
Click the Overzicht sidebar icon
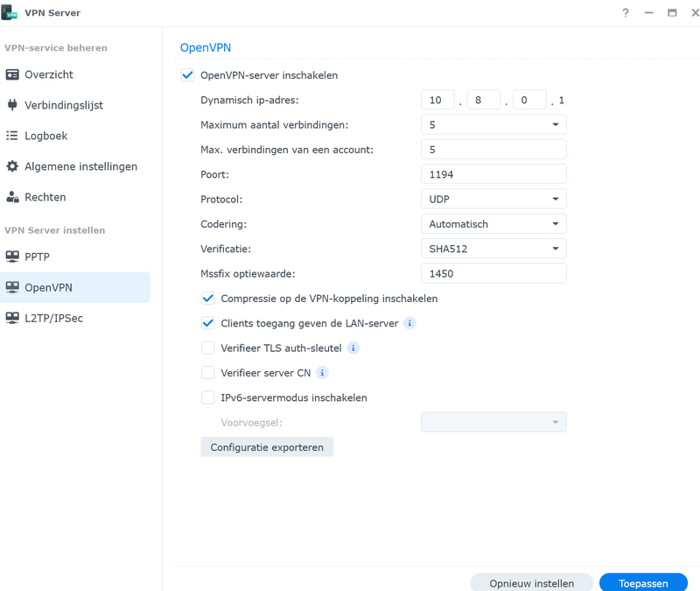[12, 75]
